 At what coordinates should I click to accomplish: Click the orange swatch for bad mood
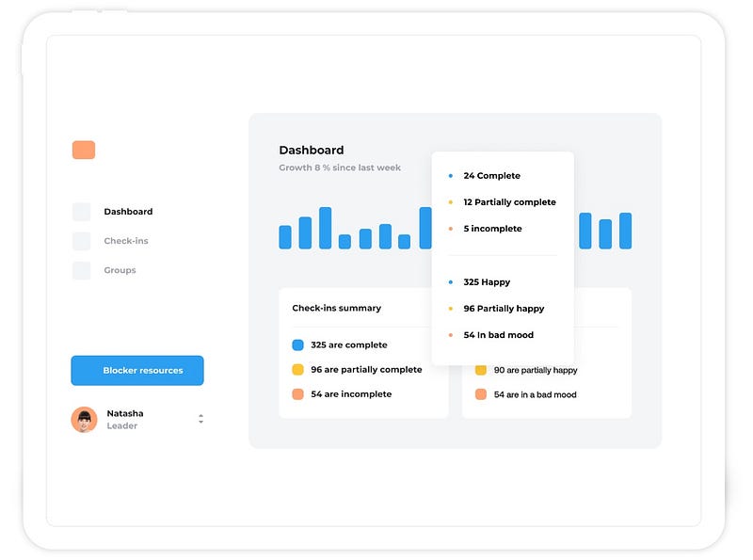tap(481, 394)
